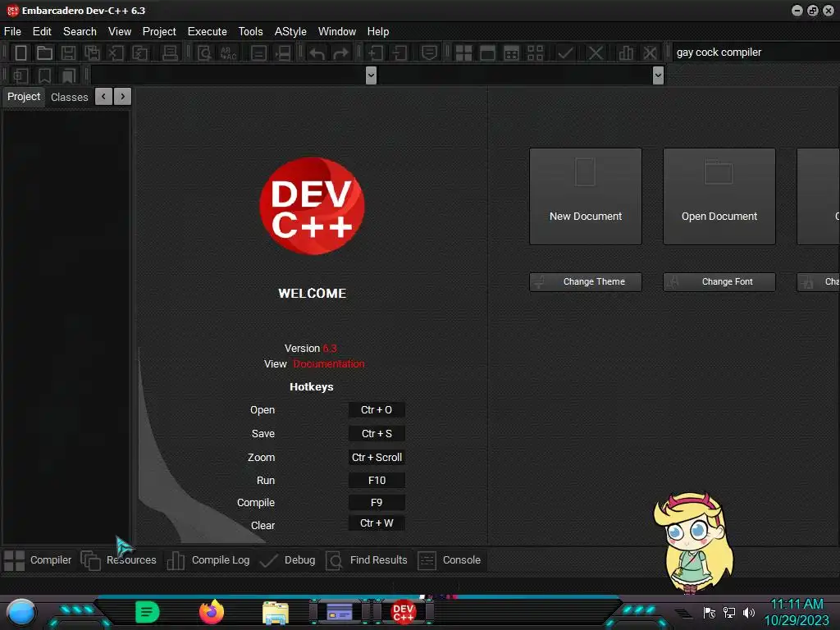Click the Start orb button
Screen dimensions: 840x630
(21, 612)
